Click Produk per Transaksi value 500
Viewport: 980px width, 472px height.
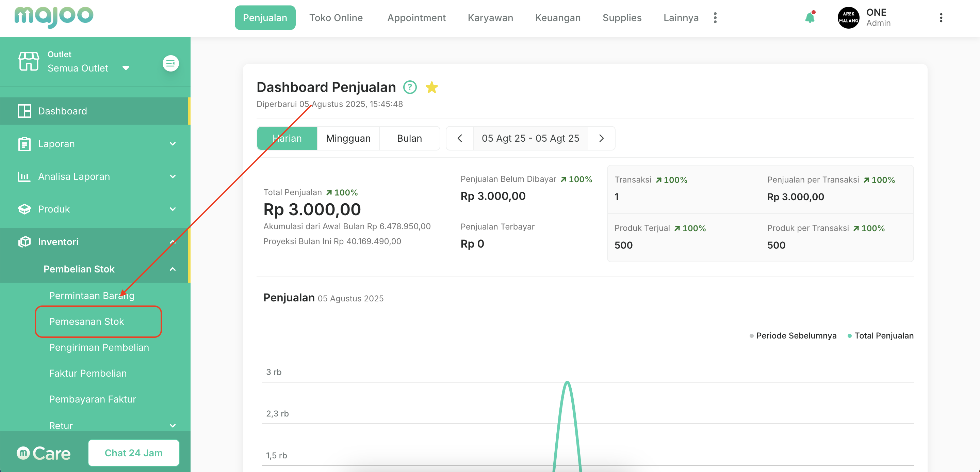click(x=776, y=246)
